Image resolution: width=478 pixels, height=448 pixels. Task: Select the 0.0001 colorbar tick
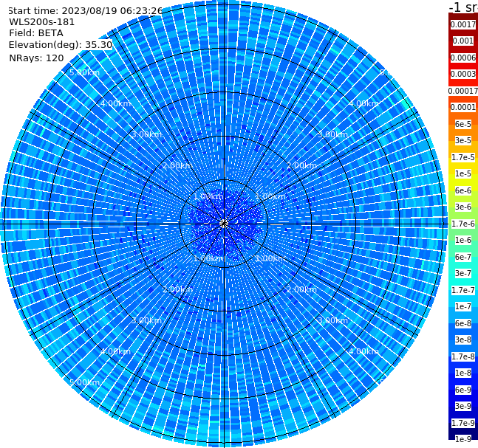coord(463,107)
